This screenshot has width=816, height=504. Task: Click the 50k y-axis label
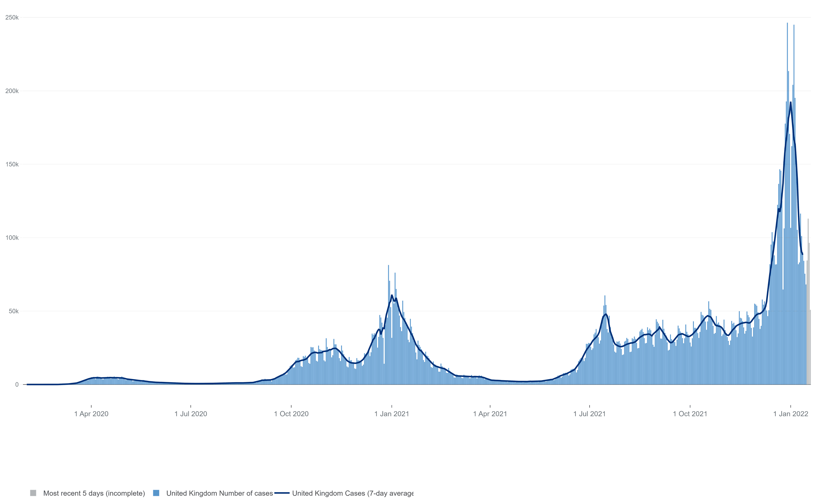[13, 311]
